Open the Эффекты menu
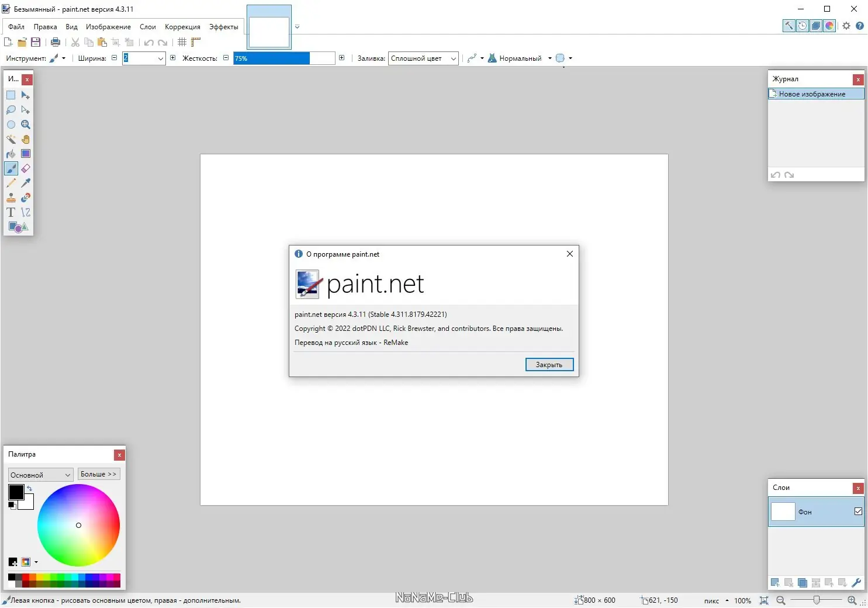 coord(224,27)
